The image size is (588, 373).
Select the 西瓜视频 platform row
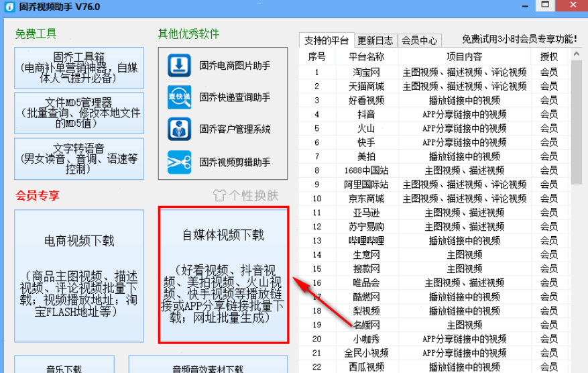click(434, 367)
